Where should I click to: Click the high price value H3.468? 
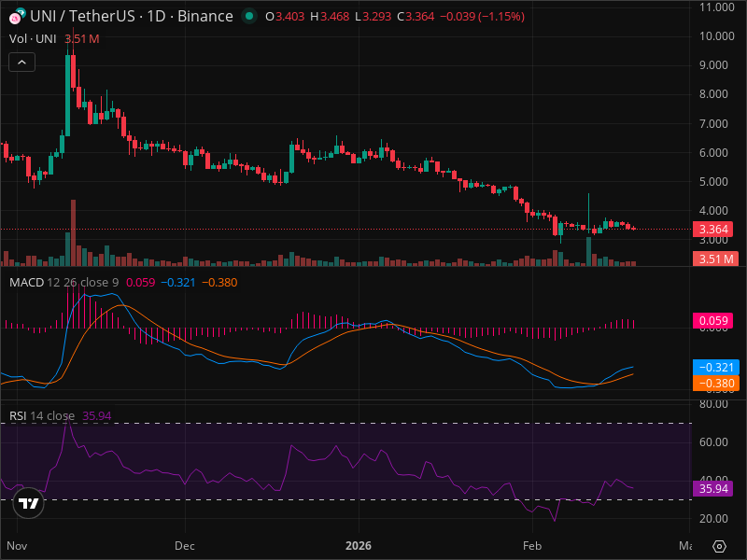click(x=330, y=16)
